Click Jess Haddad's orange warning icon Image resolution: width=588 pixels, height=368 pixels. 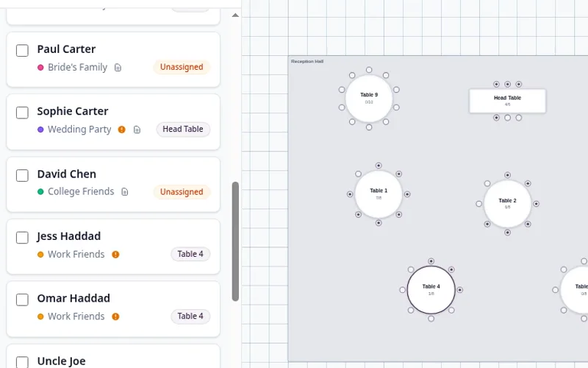115,255
